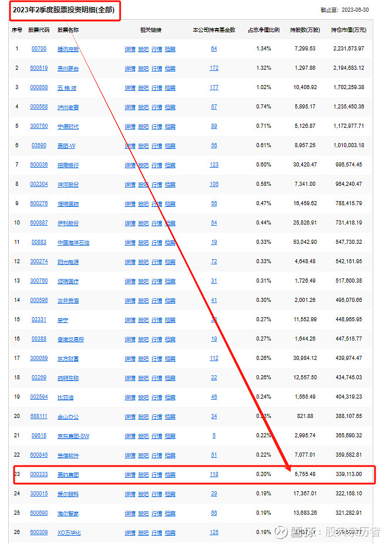Open 招商银行 stock name link
Viewport: 392px width, 544px height.
(68, 165)
